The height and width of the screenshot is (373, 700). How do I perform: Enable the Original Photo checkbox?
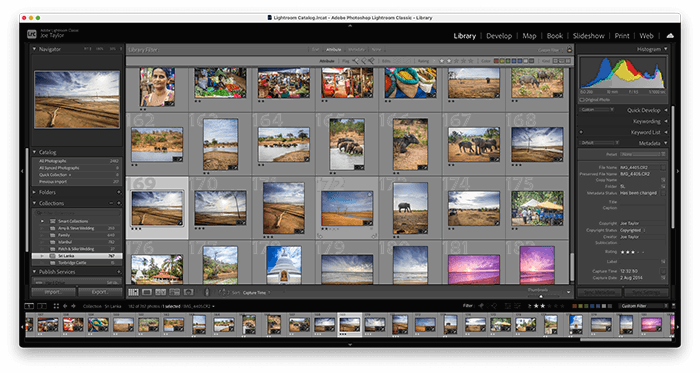point(582,99)
